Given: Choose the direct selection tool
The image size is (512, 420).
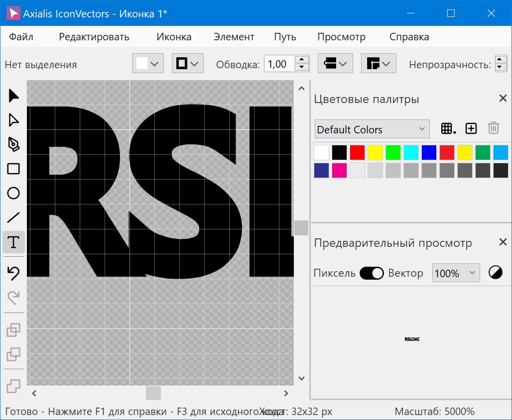Looking at the screenshot, I should 13,120.
